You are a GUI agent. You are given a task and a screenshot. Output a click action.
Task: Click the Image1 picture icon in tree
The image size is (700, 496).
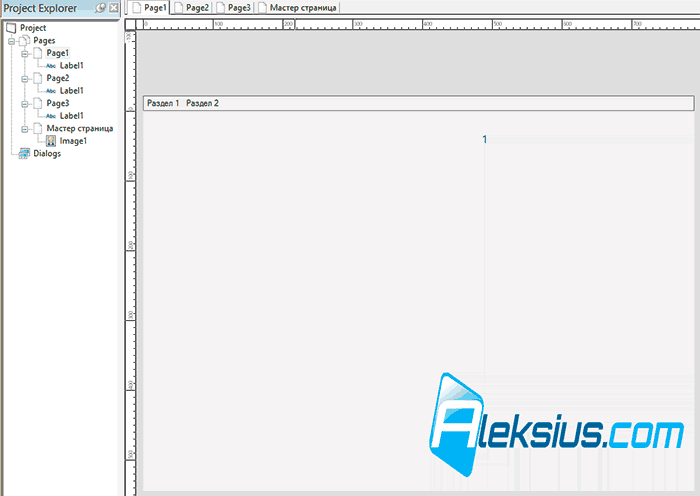point(51,141)
